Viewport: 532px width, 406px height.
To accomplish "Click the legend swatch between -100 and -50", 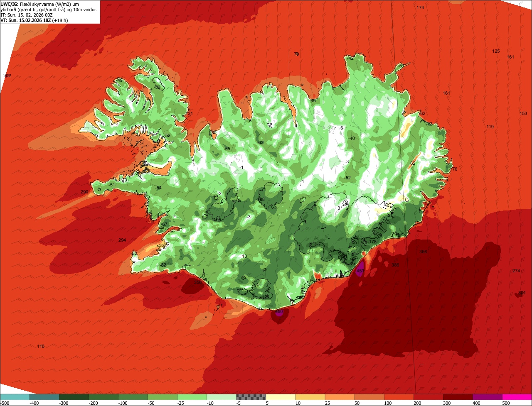I will [133, 397].
